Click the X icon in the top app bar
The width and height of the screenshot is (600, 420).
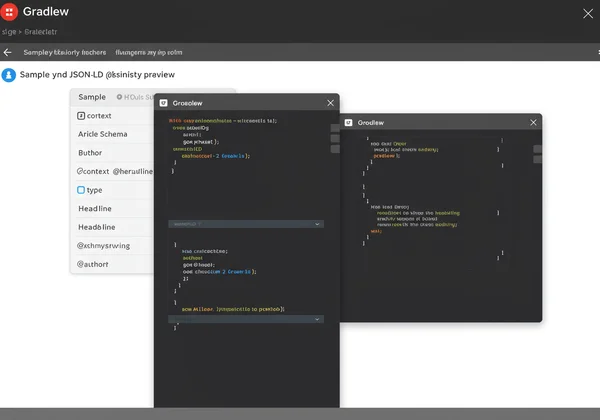(x=588, y=13)
